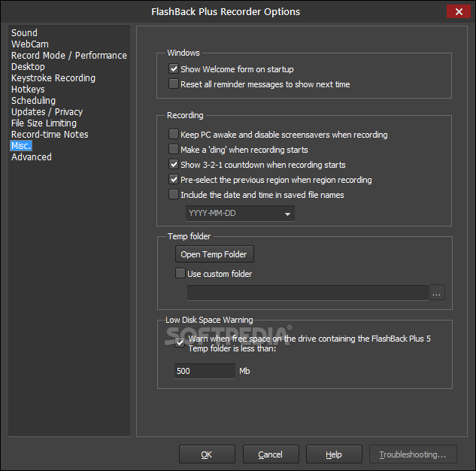
Task: Check Use custom folder option
Action: 180,273
